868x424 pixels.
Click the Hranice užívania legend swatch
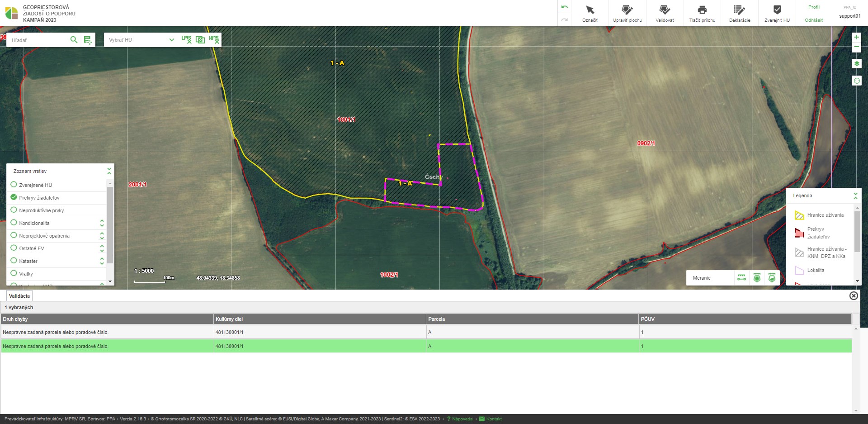coord(799,215)
